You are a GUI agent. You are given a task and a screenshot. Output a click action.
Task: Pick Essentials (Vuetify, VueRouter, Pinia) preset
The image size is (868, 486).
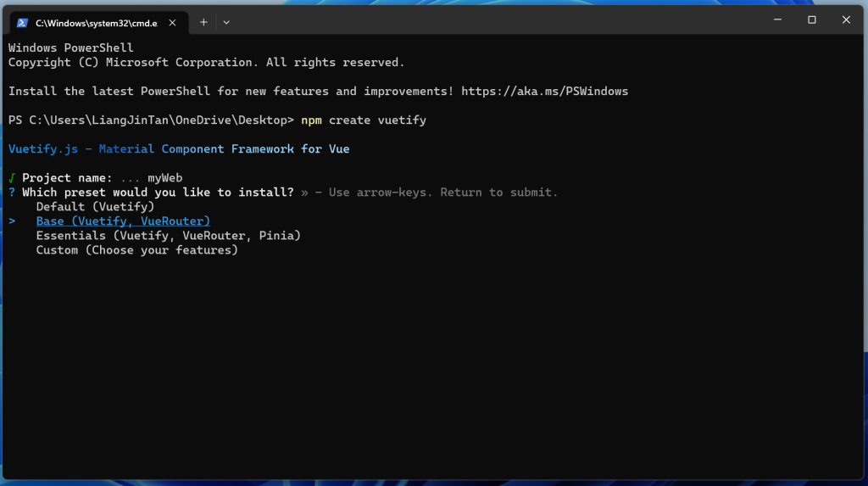(169, 236)
